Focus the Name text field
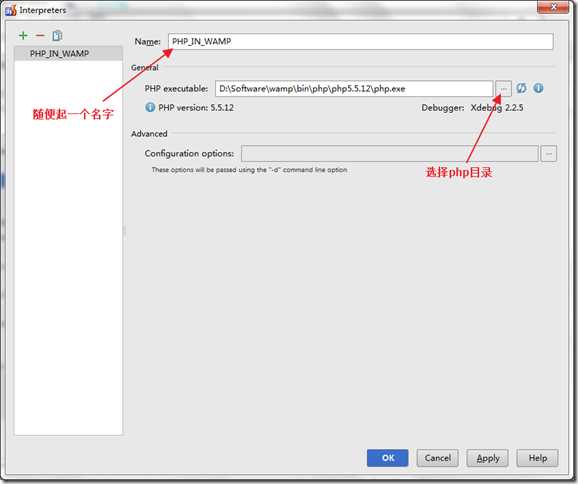The width and height of the screenshot is (578, 484). (x=361, y=41)
